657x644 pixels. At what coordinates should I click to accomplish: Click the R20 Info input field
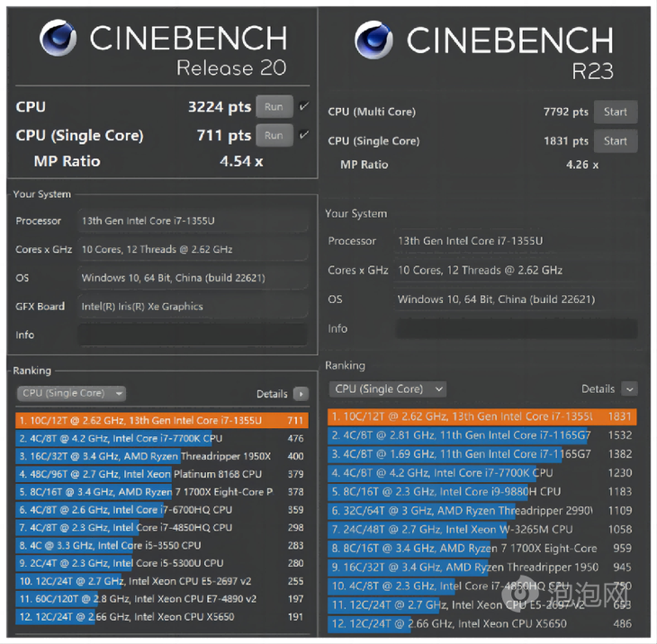click(193, 335)
